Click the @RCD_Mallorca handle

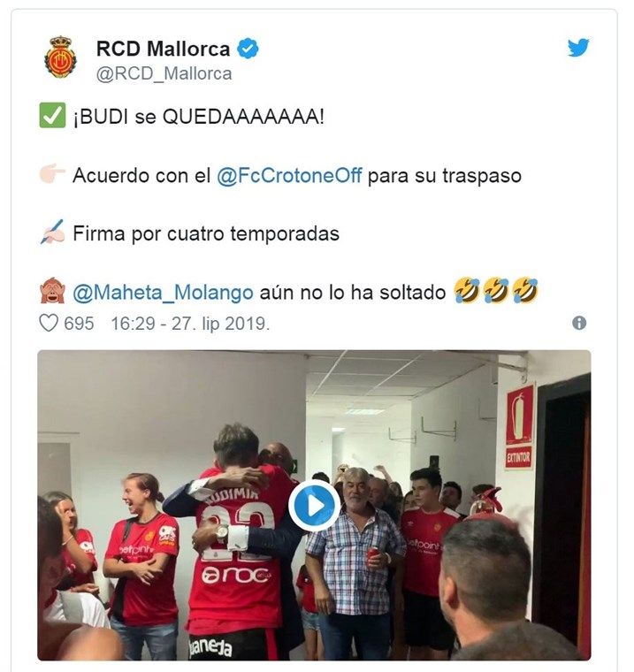164,73
